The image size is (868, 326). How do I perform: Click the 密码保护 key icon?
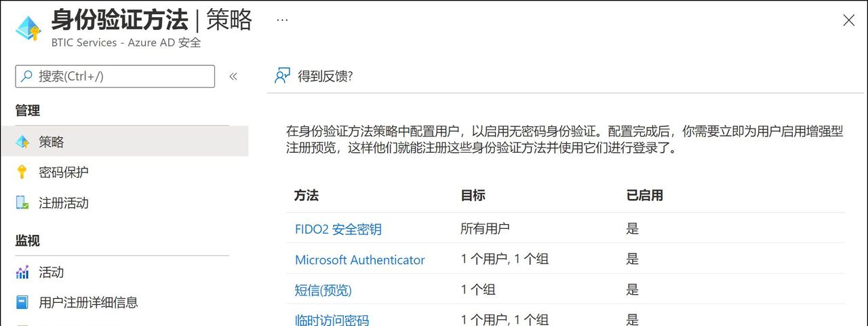tap(23, 173)
